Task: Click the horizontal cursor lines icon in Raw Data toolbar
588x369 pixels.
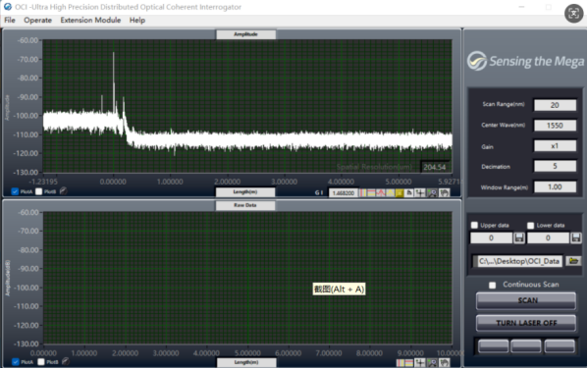Action: (x=409, y=363)
